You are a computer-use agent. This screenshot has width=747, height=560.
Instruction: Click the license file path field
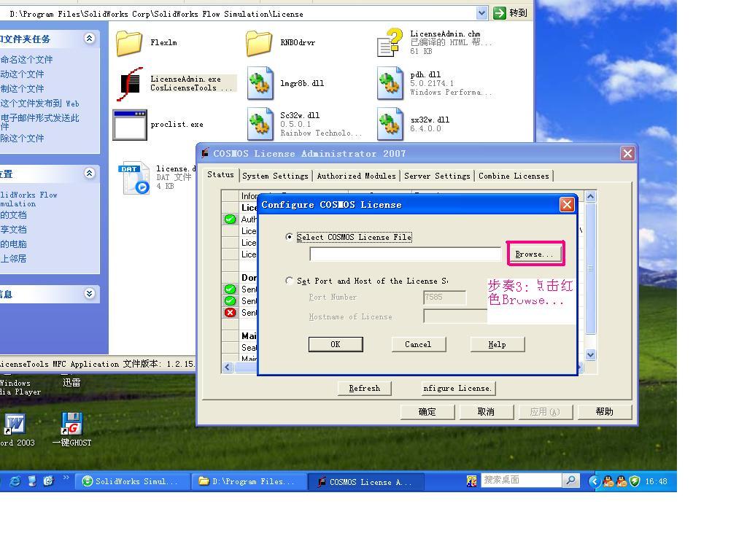pyautogui.click(x=406, y=254)
